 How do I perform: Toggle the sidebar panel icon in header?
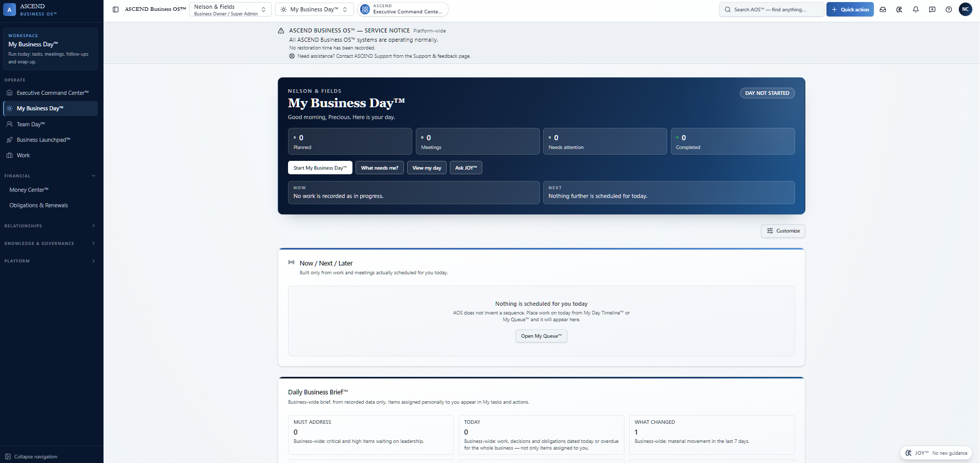(x=115, y=9)
